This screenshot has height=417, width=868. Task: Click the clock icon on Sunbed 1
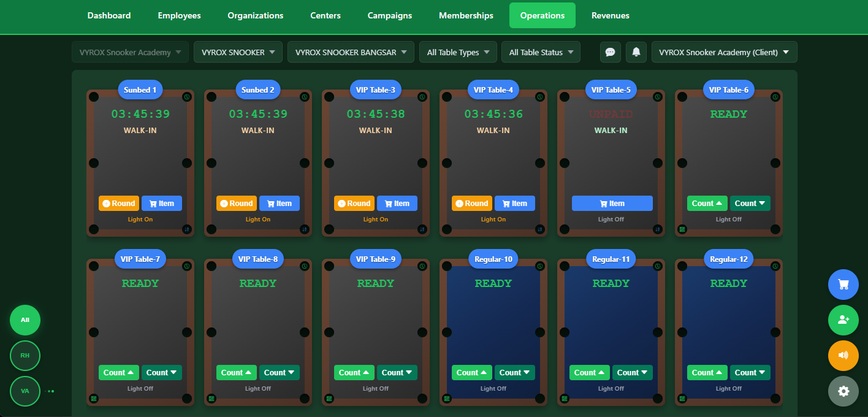[x=186, y=96]
